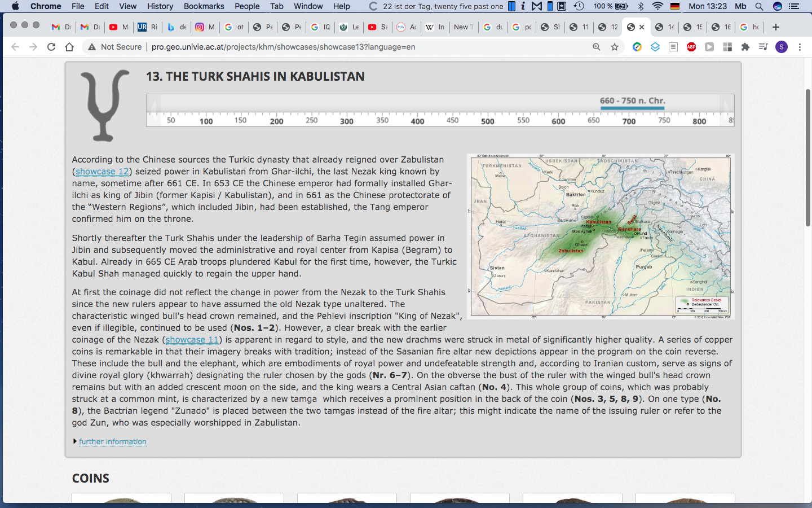Click the blue layered stack extension icon

pyautogui.click(x=655, y=47)
